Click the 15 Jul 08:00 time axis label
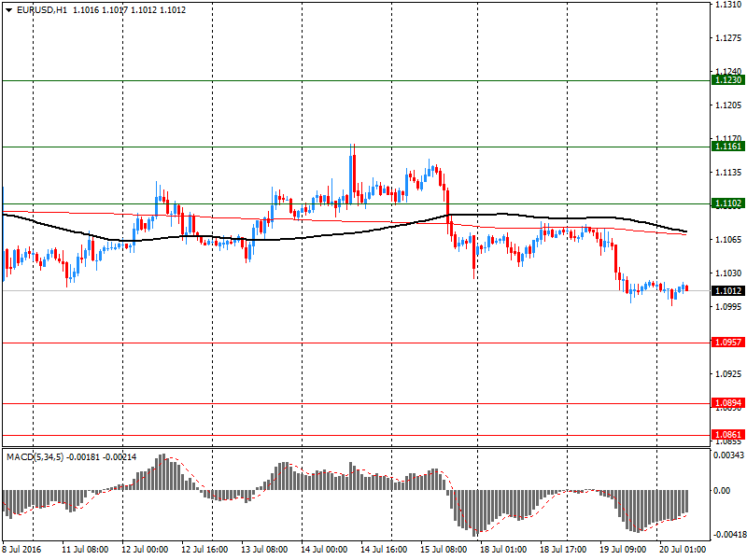Viewport: 747px width, 560px height. pyautogui.click(x=444, y=550)
